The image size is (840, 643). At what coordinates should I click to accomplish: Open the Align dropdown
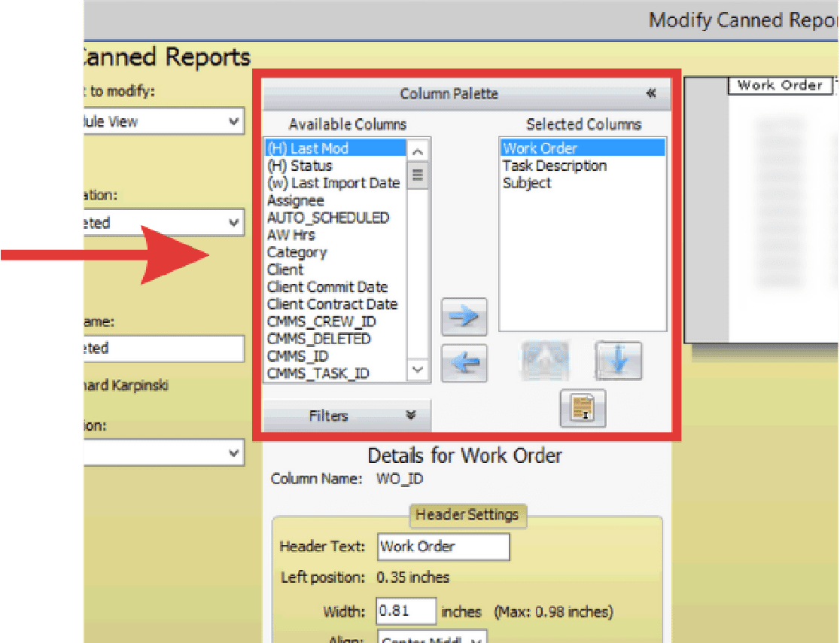432,637
